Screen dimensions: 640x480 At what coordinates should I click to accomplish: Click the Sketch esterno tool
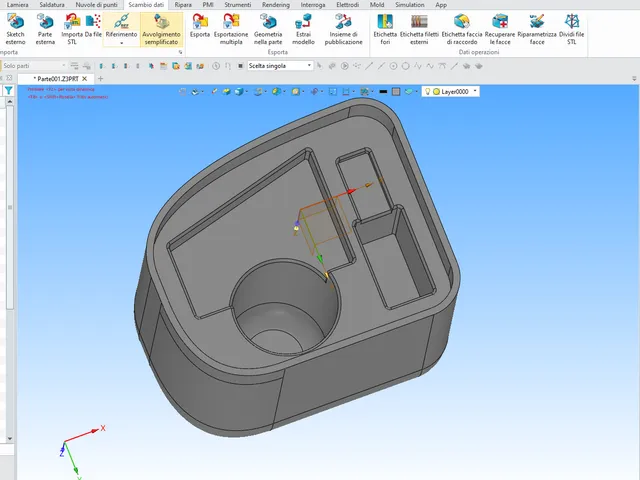click(16, 29)
